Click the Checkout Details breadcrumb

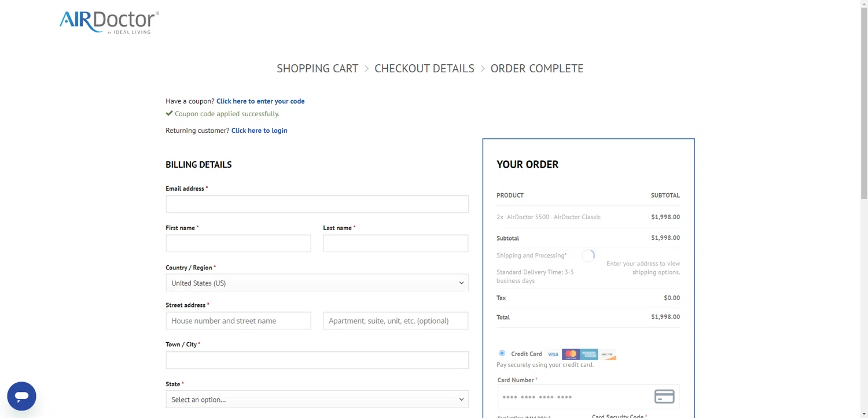pyautogui.click(x=424, y=68)
